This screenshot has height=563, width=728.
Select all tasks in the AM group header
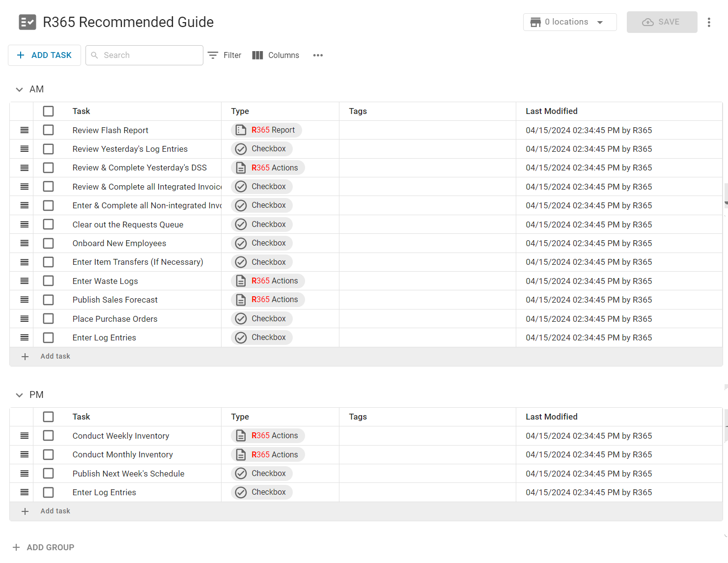(x=48, y=111)
